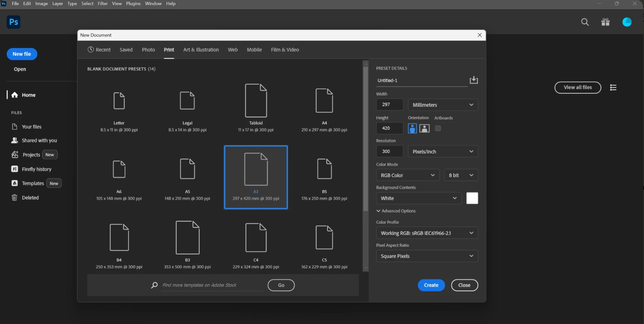The width and height of the screenshot is (644, 324).
Task: Open the Filter menu
Action: click(x=103, y=4)
